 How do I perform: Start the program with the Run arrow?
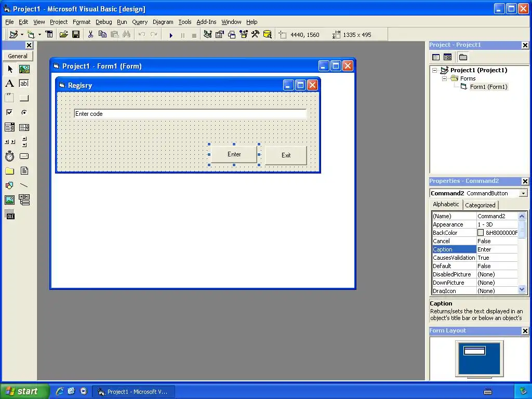pyautogui.click(x=171, y=35)
